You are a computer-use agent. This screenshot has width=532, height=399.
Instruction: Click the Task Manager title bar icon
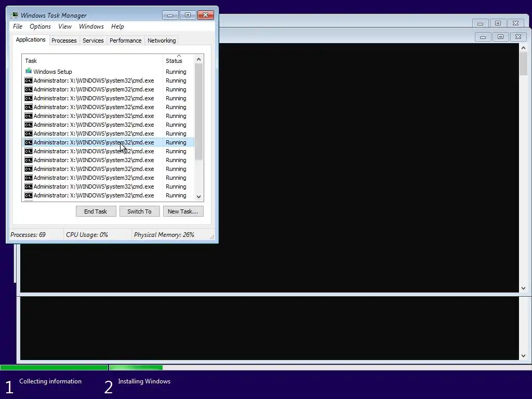click(14, 15)
